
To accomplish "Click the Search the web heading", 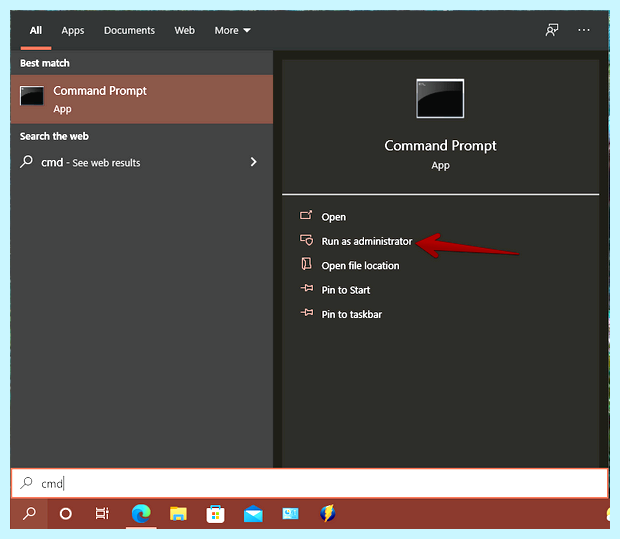I will (x=54, y=136).
